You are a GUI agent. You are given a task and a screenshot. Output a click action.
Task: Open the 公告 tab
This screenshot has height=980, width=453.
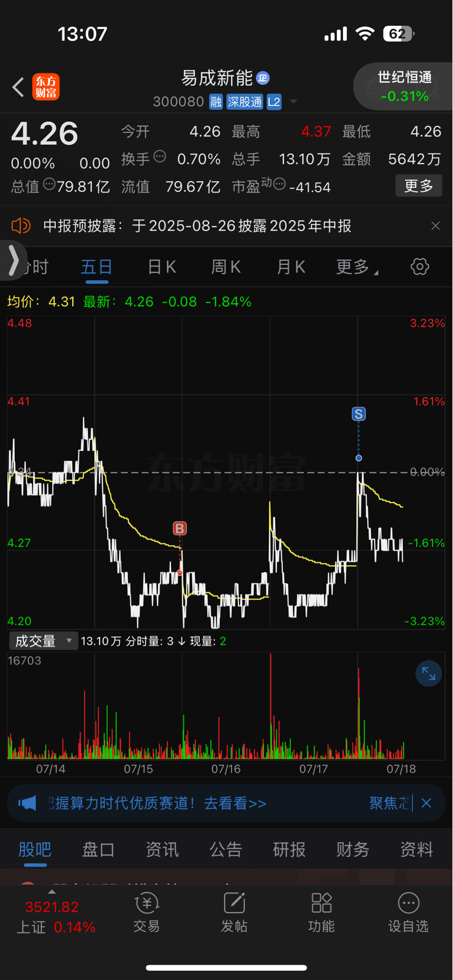click(x=226, y=849)
